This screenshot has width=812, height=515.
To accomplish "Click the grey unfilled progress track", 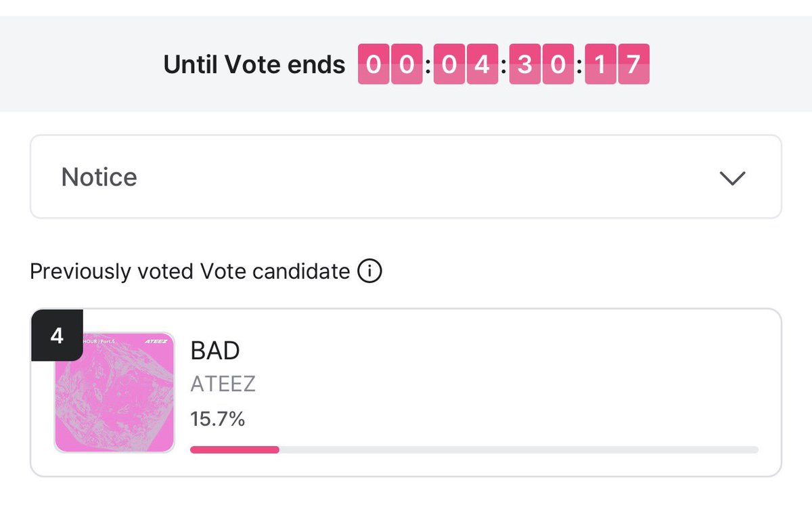I will coord(519,449).
